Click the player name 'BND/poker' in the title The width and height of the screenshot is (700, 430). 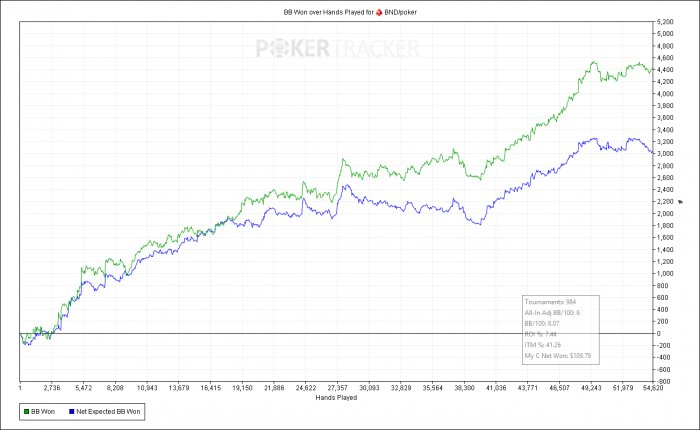(400, 13)
